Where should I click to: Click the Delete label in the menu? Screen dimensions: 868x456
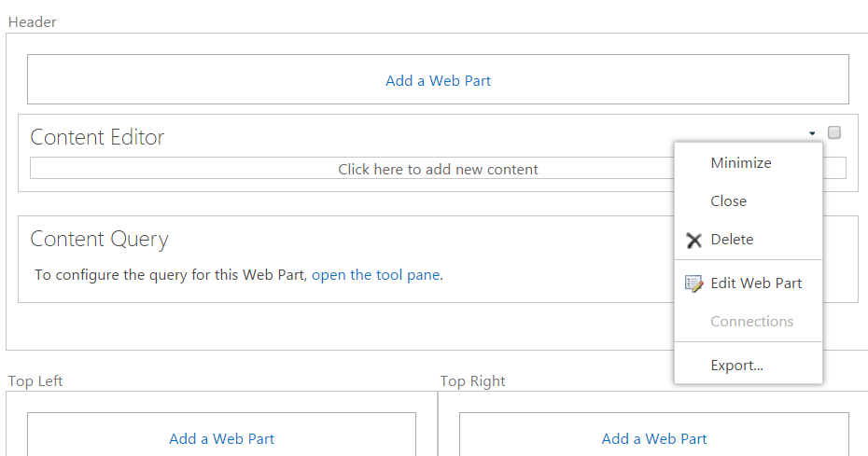tap(732, 240)
